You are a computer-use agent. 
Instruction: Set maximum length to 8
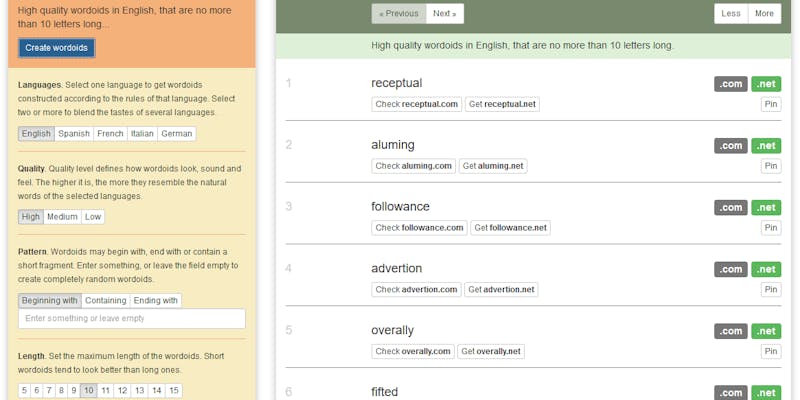(x=61, y=391)
